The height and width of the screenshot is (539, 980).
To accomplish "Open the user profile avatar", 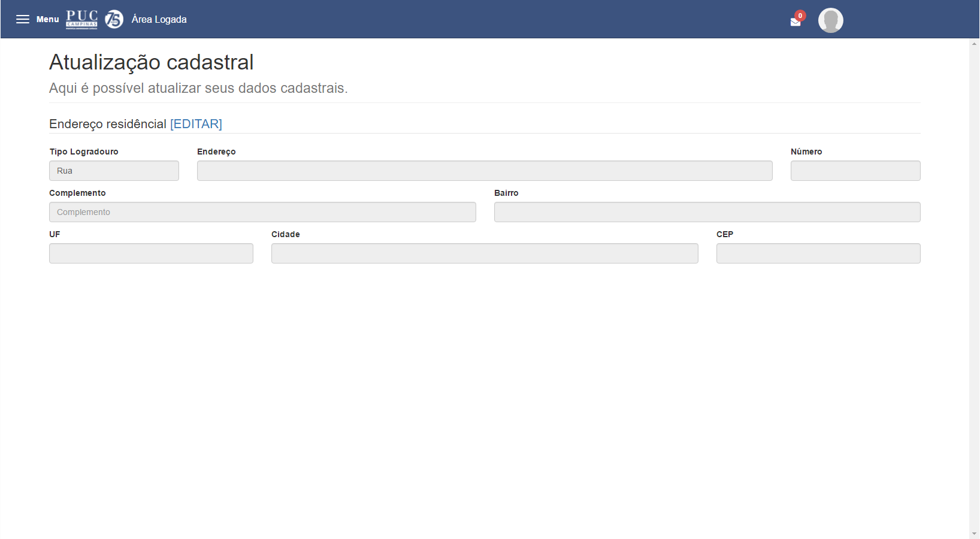I will pos(831,20).
